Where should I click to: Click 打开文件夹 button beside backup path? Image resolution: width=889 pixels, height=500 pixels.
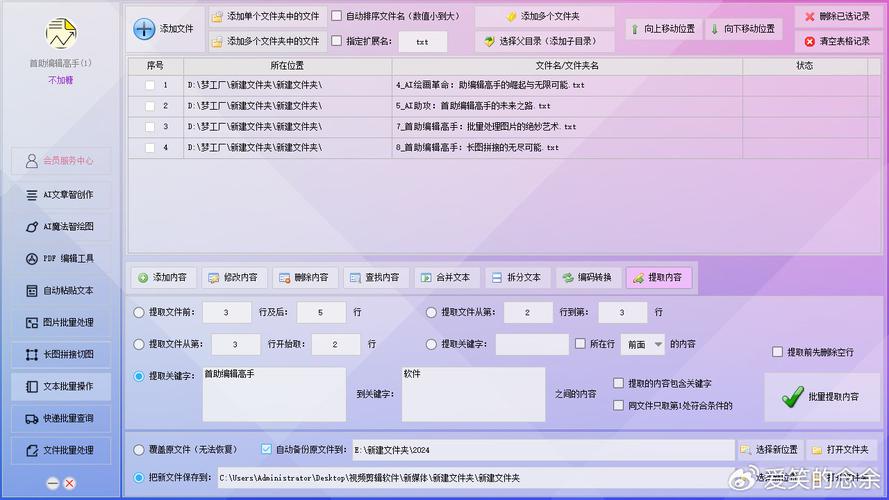(x=841, y=450)
